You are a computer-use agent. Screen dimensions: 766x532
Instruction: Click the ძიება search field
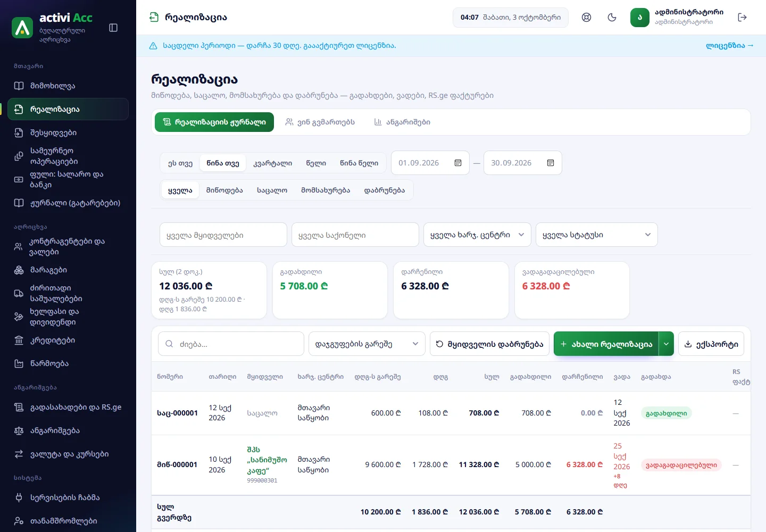pos(231,344)
